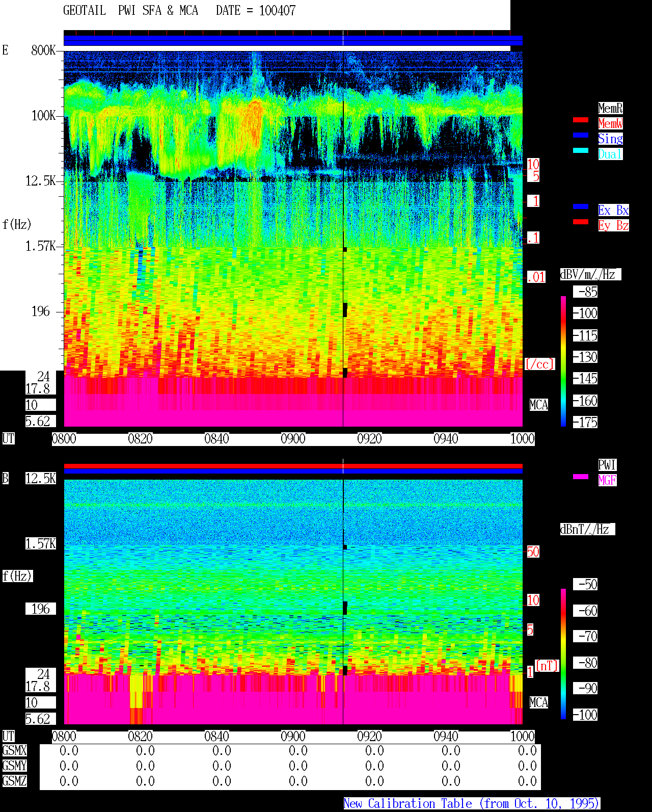Click the red Ey Bz legend swatch
Image resolution: width=652 pixels, height=812 pixels.
pos(581,222)
